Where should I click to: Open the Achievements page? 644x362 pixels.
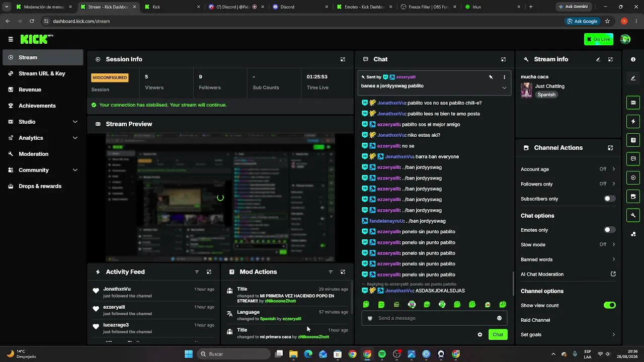point(43,106)
